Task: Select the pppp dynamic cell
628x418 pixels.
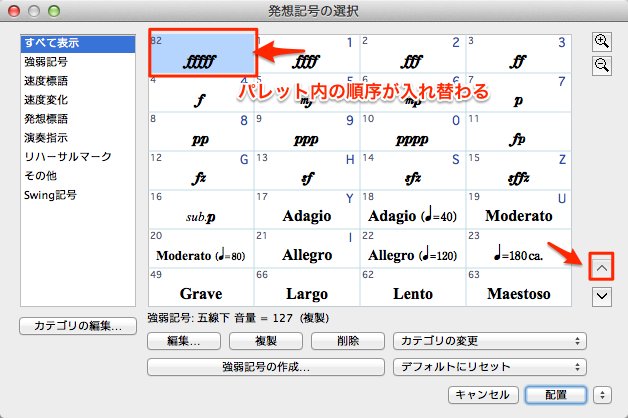Action: click(x=413, y=131)
